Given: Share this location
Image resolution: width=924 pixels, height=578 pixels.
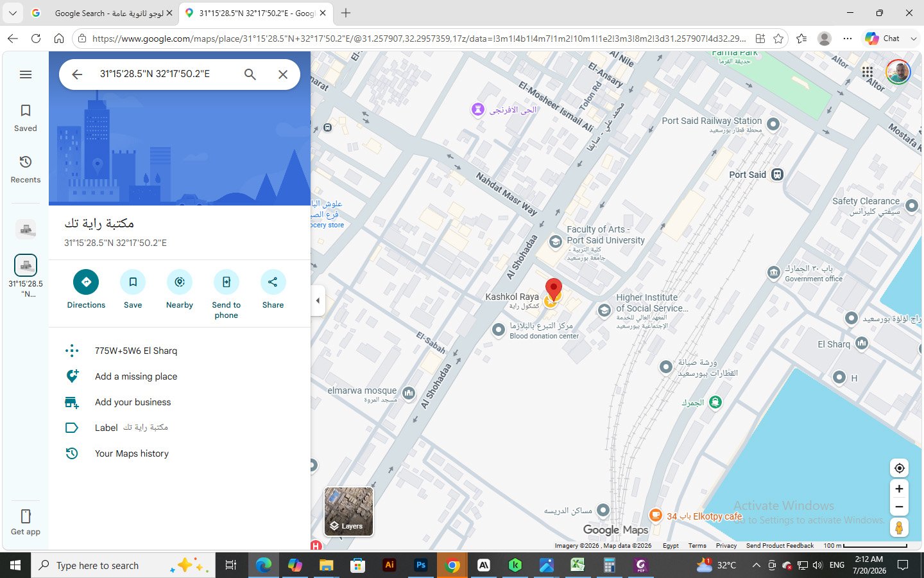Looking at the screenshot, I should (x=273, y=290).
